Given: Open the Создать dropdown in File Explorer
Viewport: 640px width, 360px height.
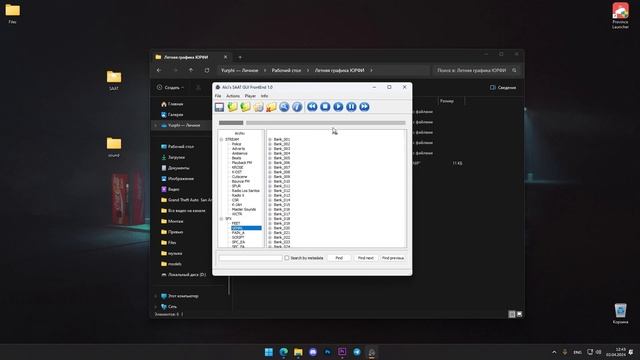Looking at the screenshot, I should (170, 87).
